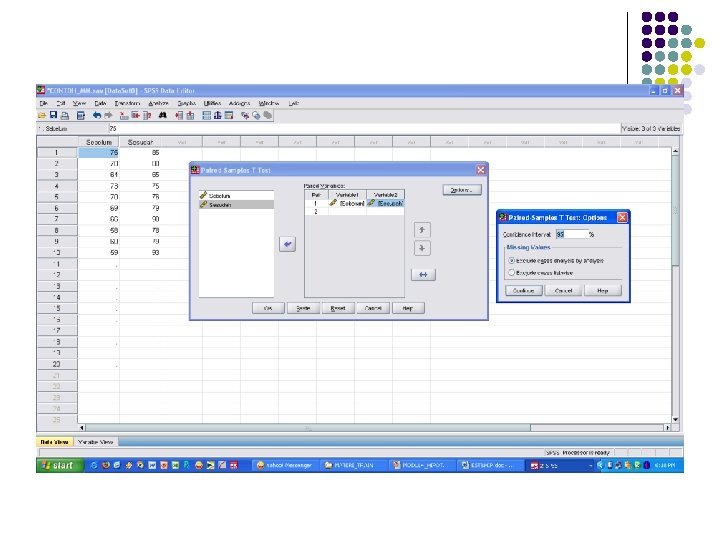Open the Transform menu

[127, 103]
